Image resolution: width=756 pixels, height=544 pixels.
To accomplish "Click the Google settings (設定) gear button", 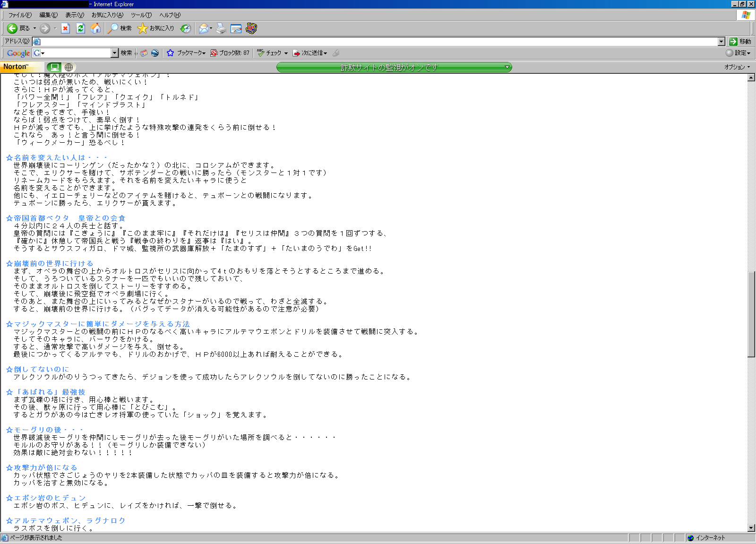I will [738, 53].
